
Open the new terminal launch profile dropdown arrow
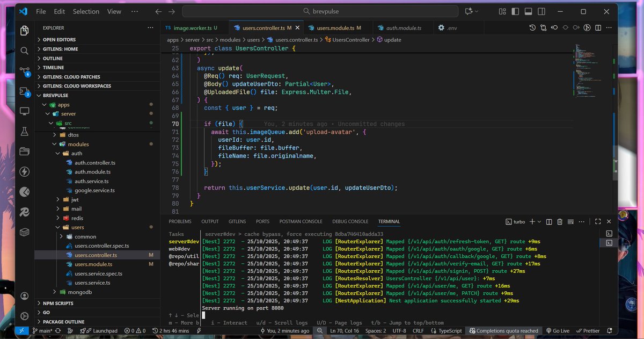pos(539,221)
